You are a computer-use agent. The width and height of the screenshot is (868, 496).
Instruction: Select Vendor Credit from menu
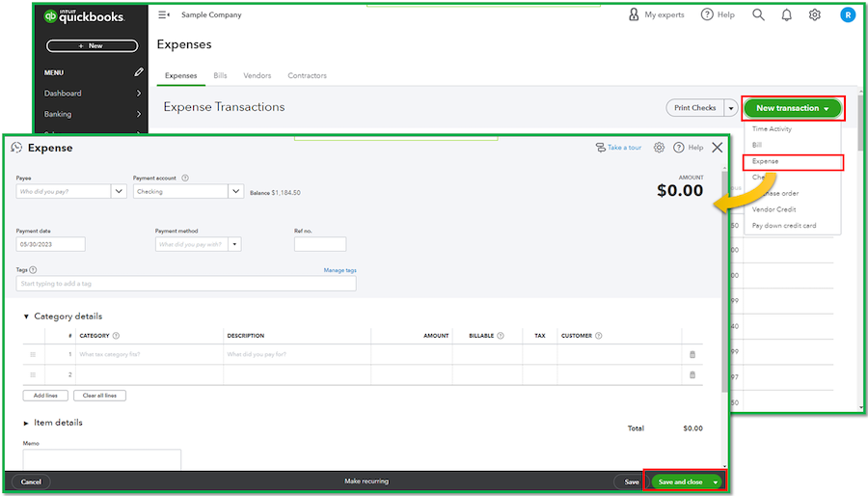[773, 209]
